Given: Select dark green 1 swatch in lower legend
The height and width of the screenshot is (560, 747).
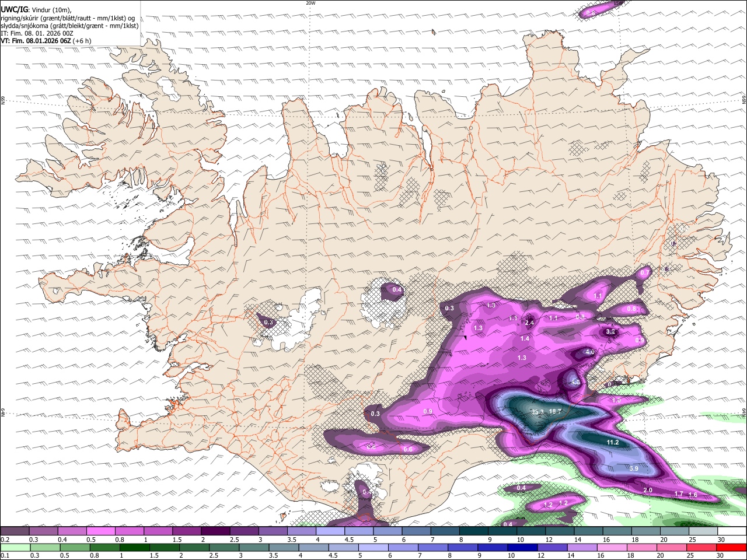Looking at the screenshot, I should click(134, 547).
